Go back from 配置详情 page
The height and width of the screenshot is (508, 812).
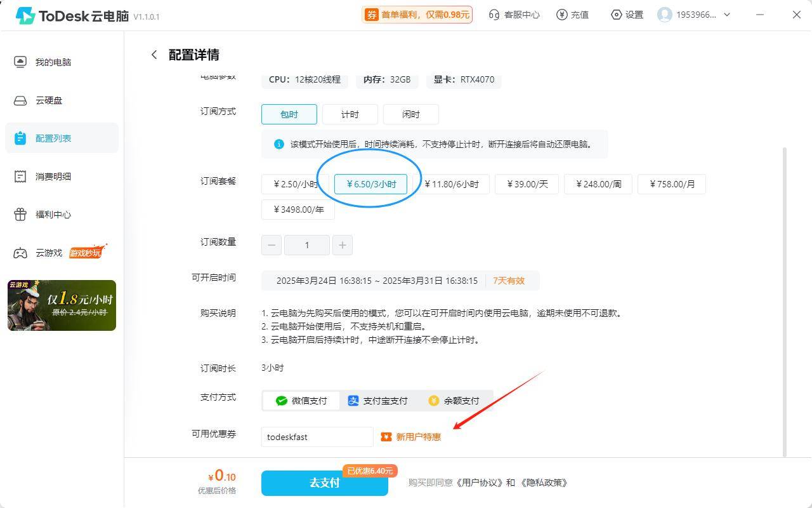(154, 55)
